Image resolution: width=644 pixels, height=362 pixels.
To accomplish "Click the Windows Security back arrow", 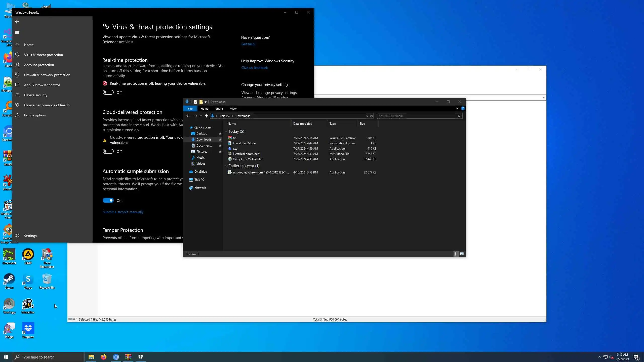I will pyautogui.click(x=17, y=21).
